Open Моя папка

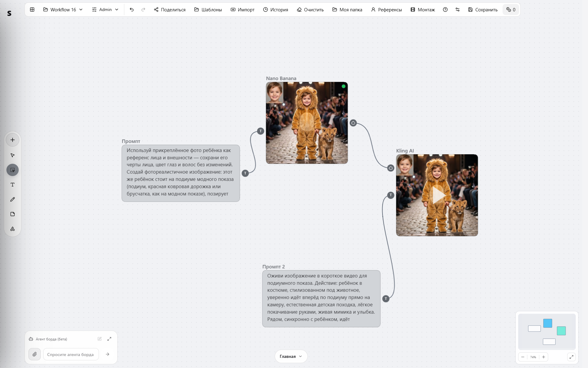tap(347, 10)
